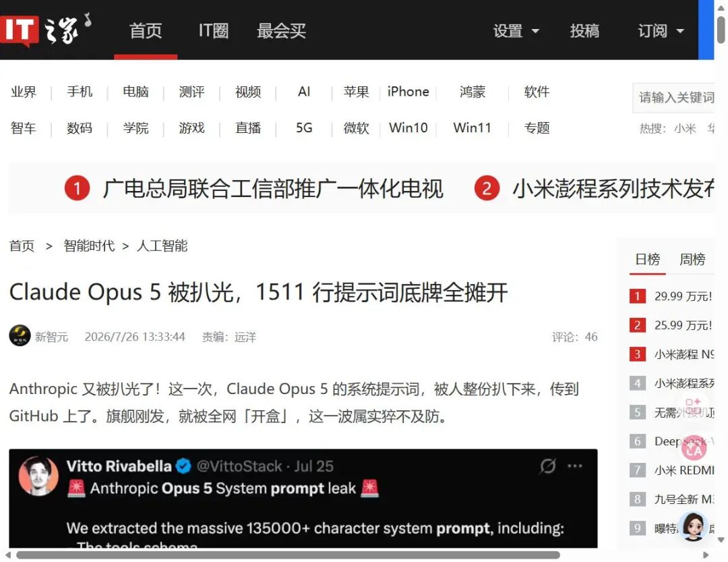Open the 业界 category
The height and width of the screenshot is (562, 728).
[x=23, y=92]
